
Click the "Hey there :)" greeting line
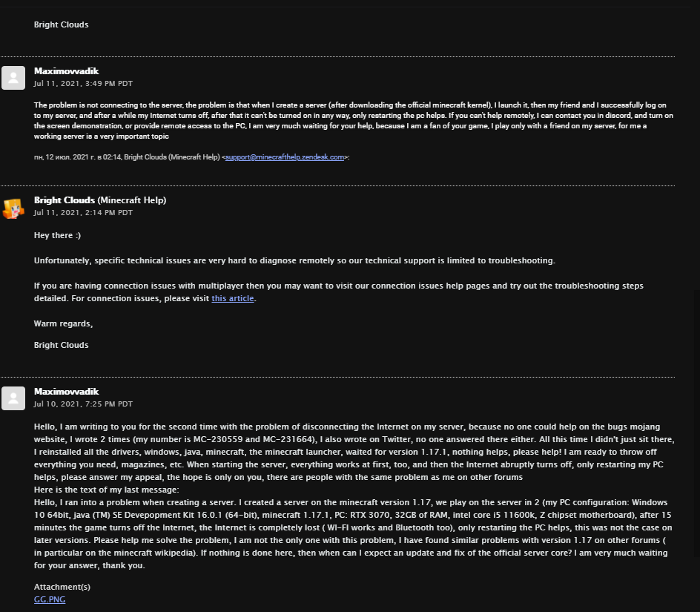tap(57, 235)
